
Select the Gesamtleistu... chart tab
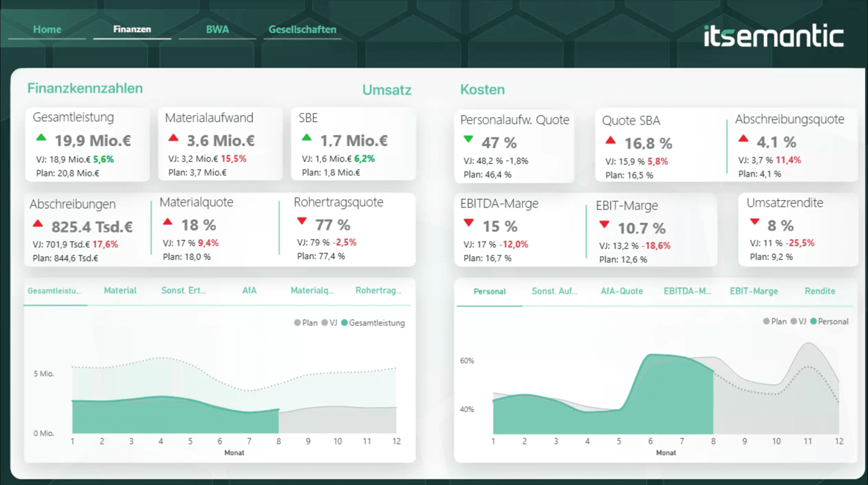click(x=54, y=291)
